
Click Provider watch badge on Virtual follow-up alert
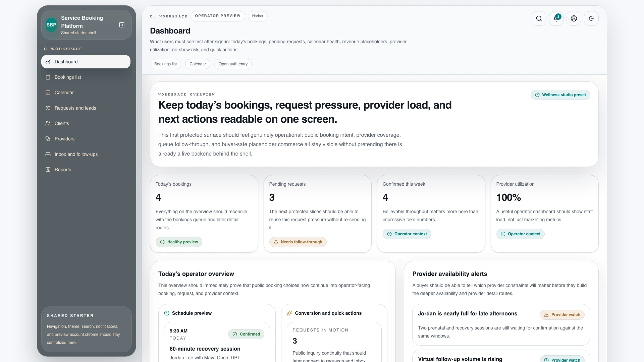click(x=562, y=359)
